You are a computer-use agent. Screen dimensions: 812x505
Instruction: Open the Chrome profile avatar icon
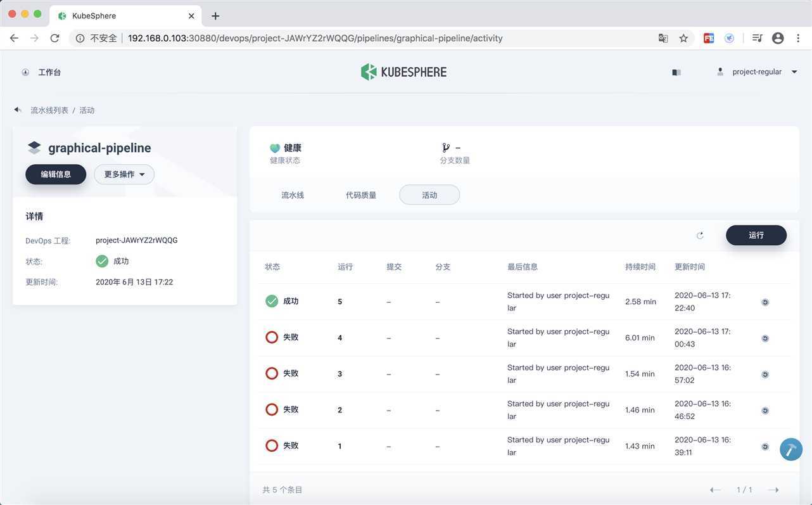click(x=778, y=38)
